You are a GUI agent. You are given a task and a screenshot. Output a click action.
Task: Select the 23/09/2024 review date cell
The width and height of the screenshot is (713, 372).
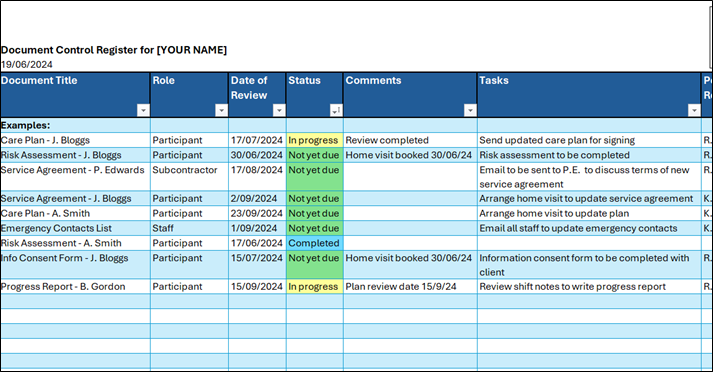[257, 213]
